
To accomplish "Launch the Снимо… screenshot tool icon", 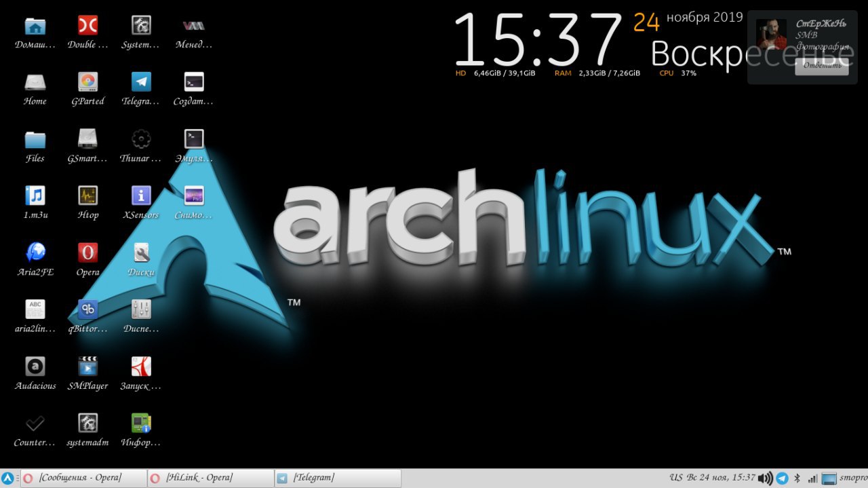I will [x=194, y=196].
